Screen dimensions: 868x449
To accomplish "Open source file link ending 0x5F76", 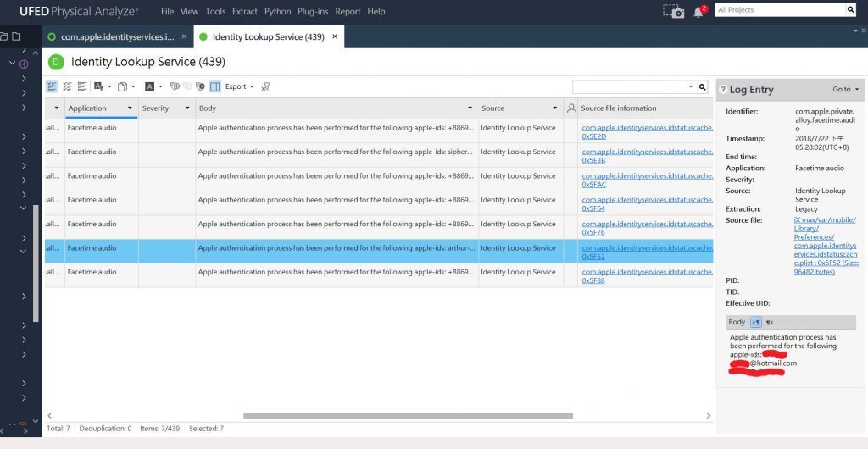I will pyautogui.click(x=647, y=228).
